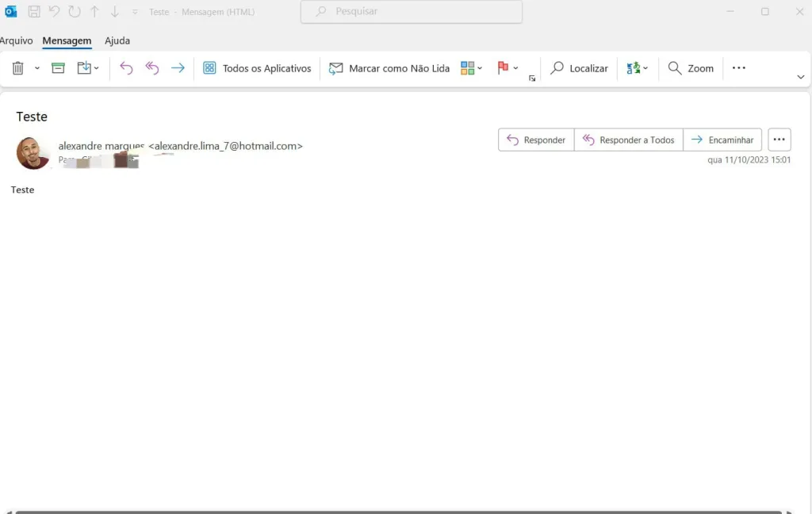812x514 pixels.
Task: Archive this email via the archive icon
Action: pos(57,68)
